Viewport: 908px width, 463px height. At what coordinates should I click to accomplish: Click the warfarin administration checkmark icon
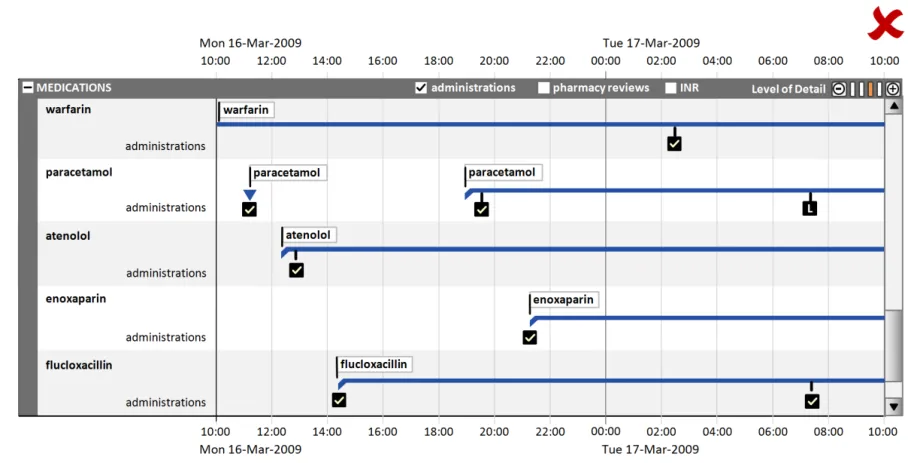pos(674,144)
